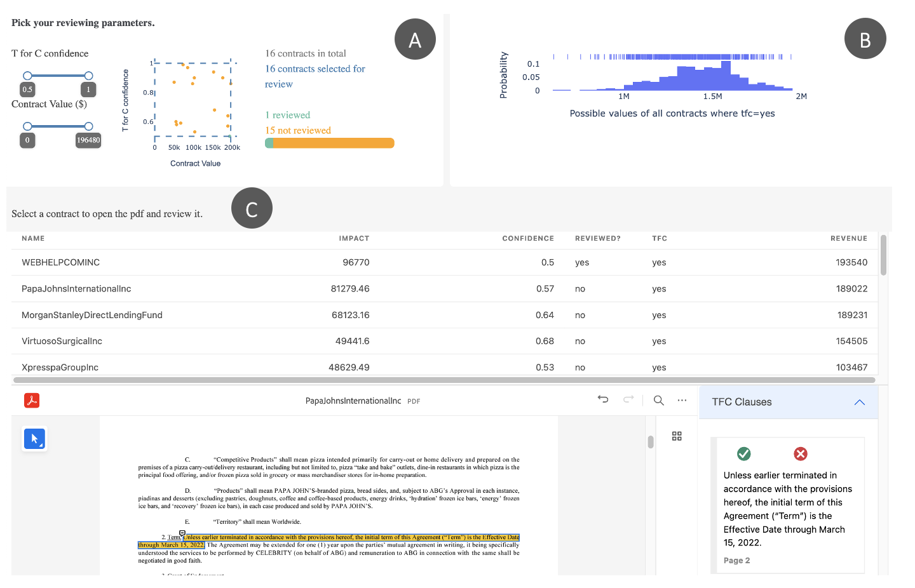Grab the left T for C confidence handle
Image resolution: width=915 pixels, height=588 pixels.
[27, 76]
